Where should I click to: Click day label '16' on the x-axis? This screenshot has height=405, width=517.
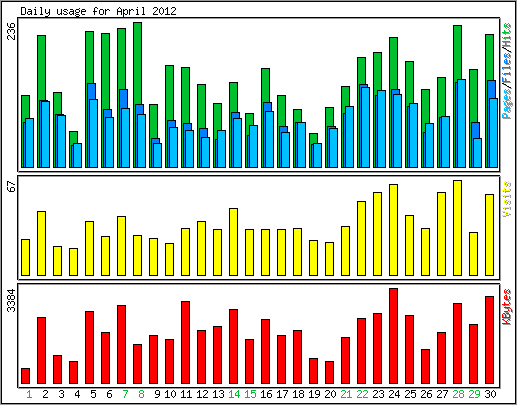tap(266, 395)
